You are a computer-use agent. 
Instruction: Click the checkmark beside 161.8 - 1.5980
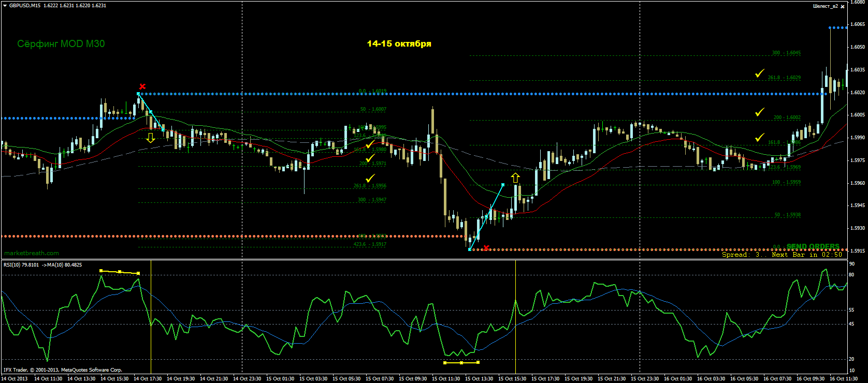(x=370, y=144)
